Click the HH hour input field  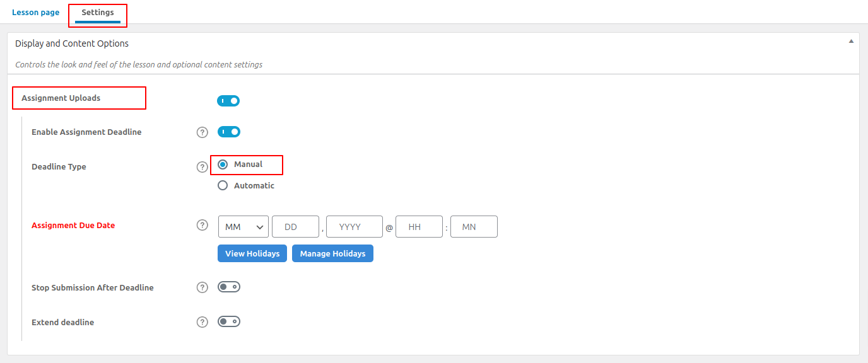pos(419,227)
